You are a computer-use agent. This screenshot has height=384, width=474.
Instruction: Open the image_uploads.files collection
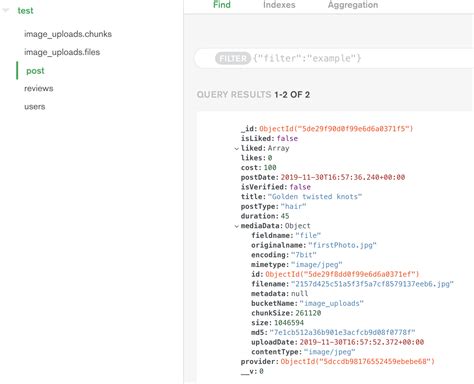(x=62, y=52)
